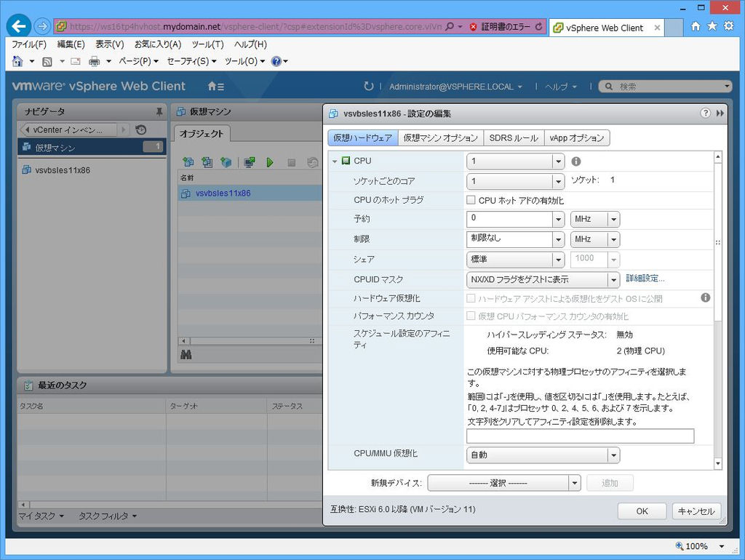Click the キャンセル button

pos(696,511)
